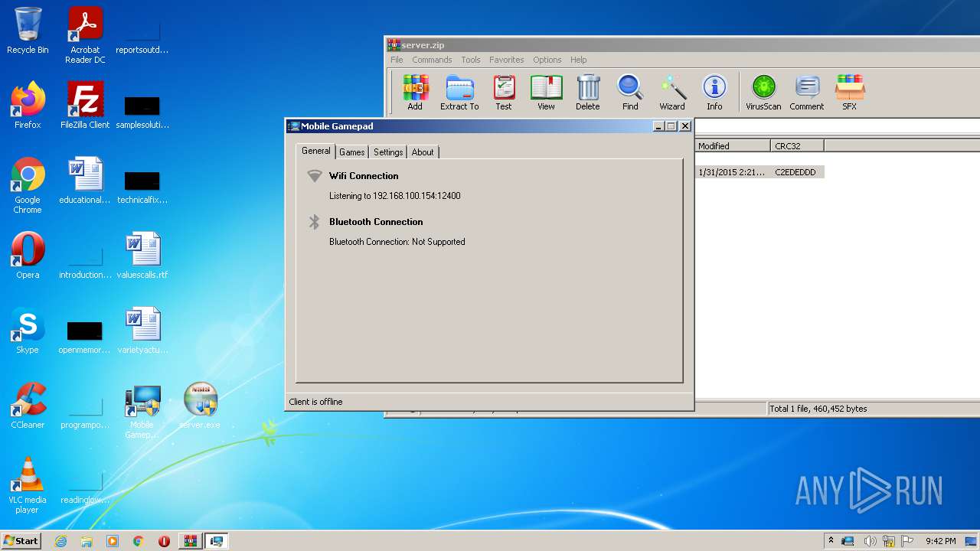Show hidden tray icons arrow
This screenshot has width=980, height=551.
831,541
